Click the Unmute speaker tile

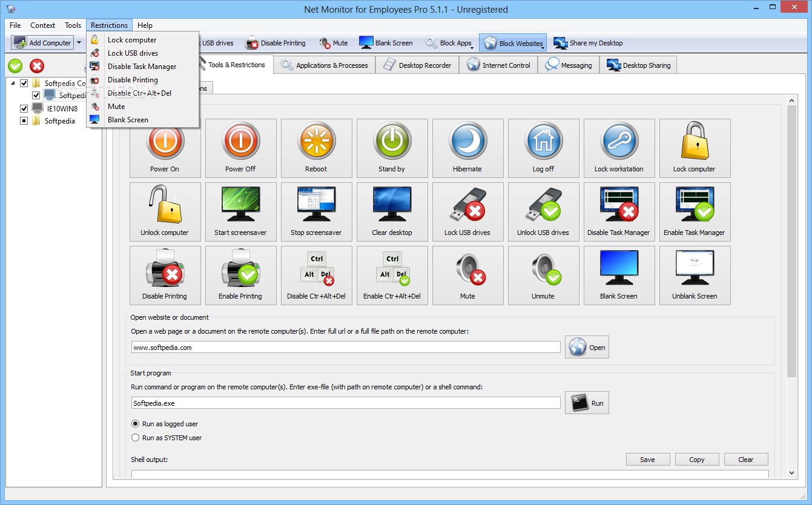click(x=543, y=275)
